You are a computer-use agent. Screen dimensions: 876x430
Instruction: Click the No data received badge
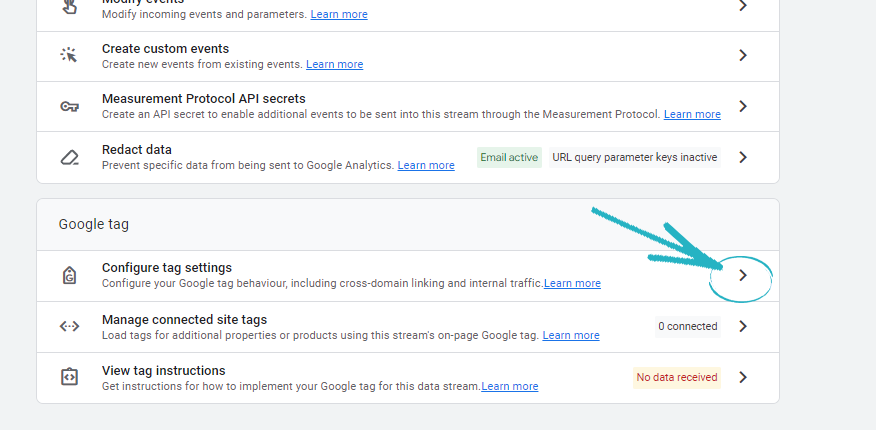676,377
